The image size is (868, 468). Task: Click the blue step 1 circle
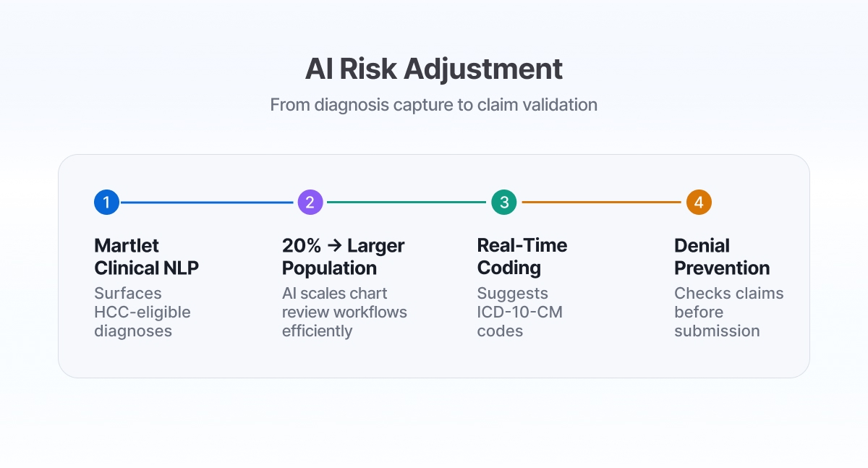[x=106, y=203]
